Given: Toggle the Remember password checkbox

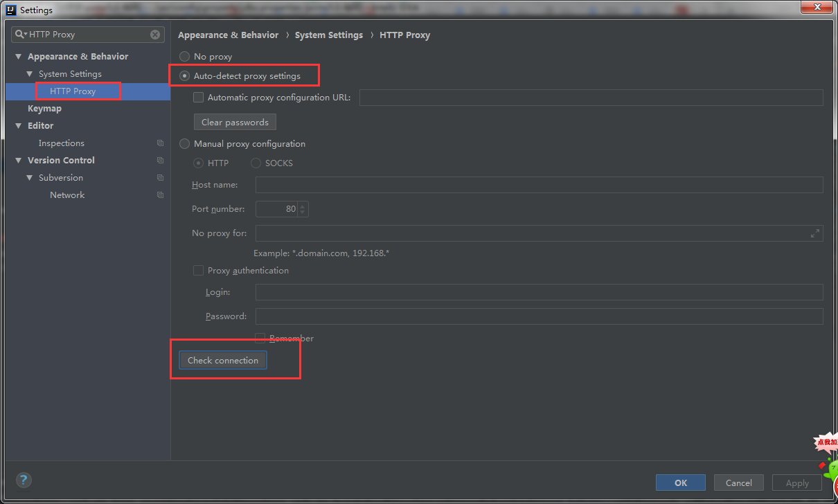Looking at the screenshot, I should pos(260,339).
